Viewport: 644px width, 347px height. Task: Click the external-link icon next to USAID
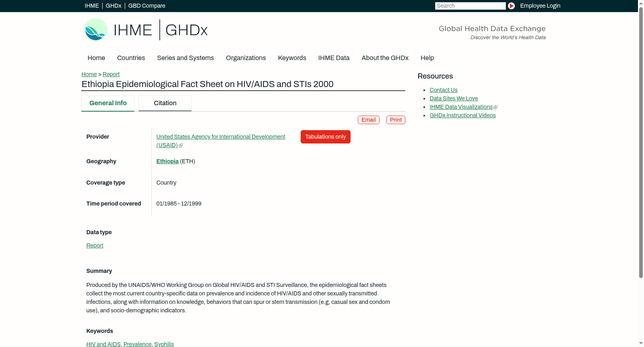point(181,145)
